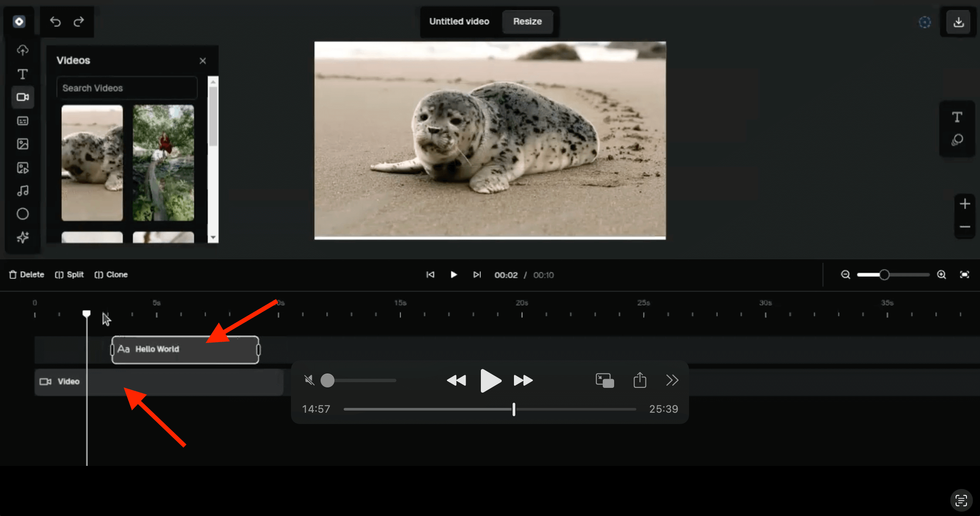Click the Resize button
980x516 pixels.
pos(527,21)
